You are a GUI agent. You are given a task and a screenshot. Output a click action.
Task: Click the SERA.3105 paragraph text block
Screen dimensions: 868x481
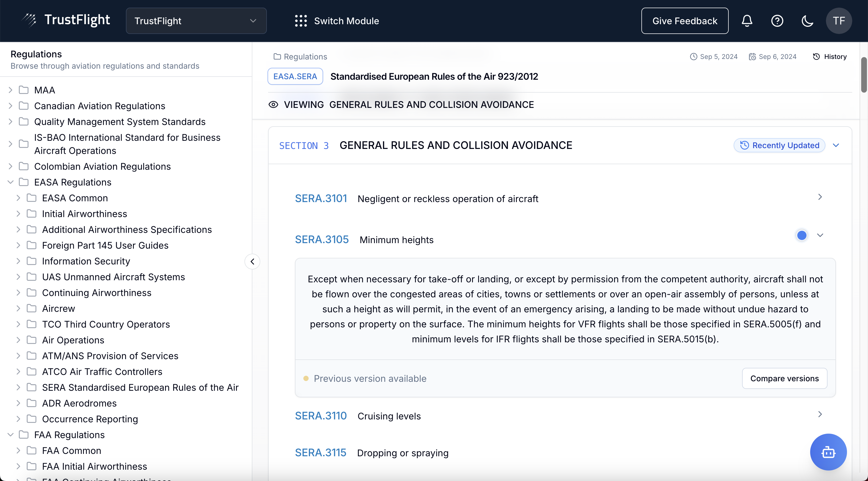[x=565, y=309]
